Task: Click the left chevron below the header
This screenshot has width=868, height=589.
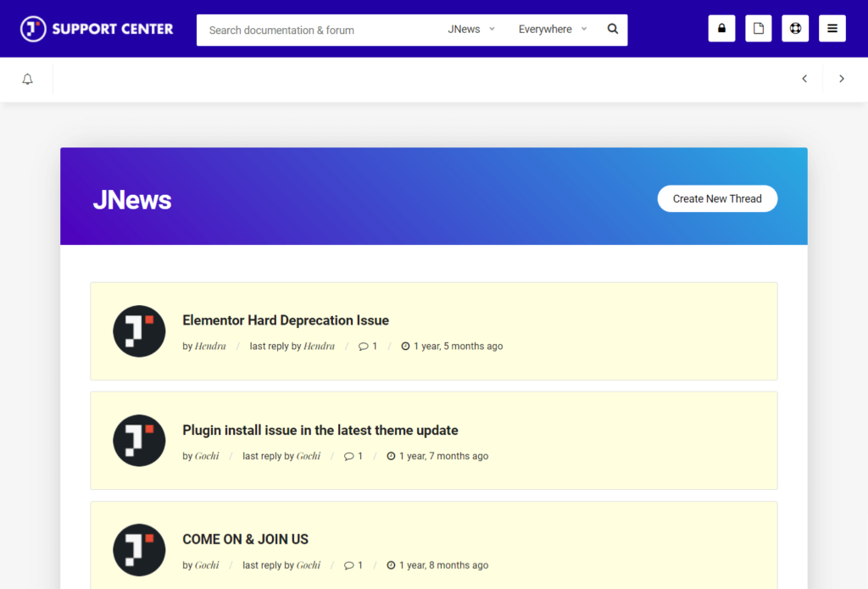Action: pos(804,78)
